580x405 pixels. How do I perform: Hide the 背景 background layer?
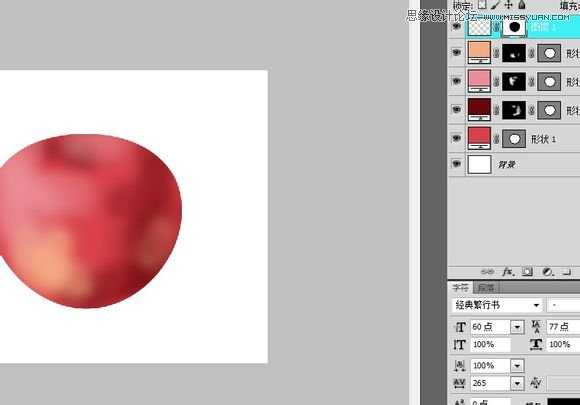point(456,164)
